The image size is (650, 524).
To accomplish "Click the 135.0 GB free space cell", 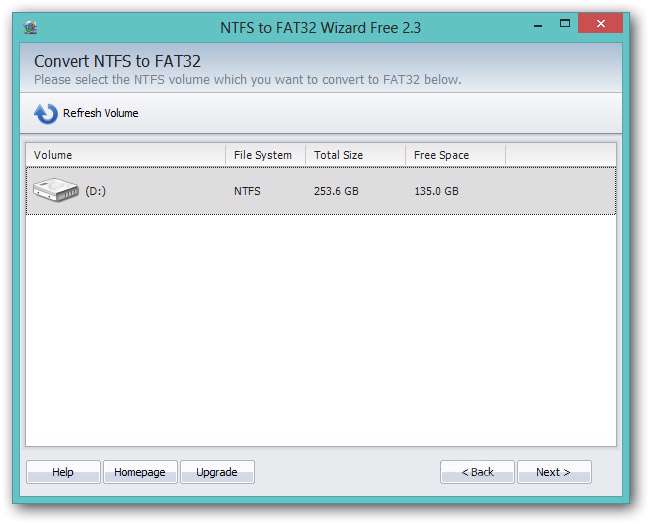I will point(436,191).
